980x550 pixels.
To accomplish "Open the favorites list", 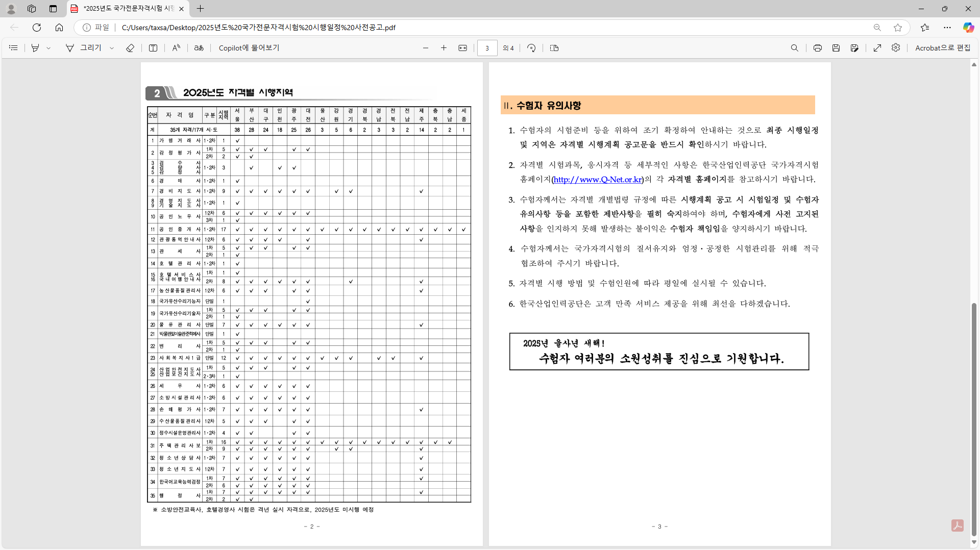I will coord(925,28).
